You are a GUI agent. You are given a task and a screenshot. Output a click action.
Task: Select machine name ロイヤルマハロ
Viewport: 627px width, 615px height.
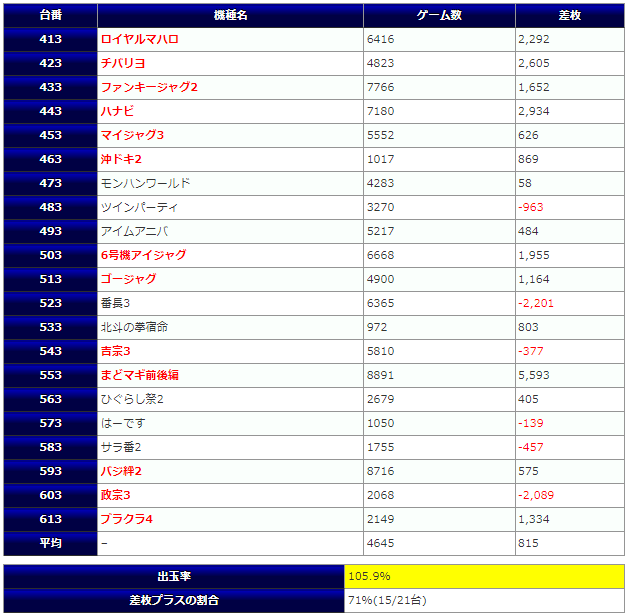click(140, 39)
